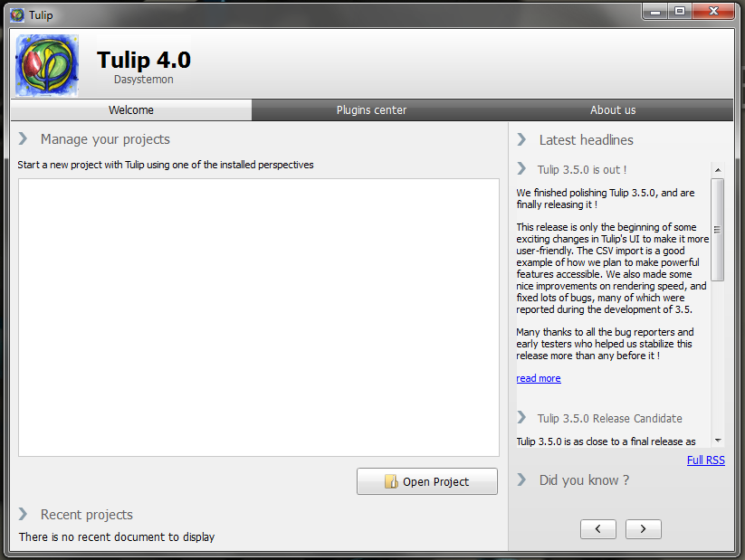
Task: Click the 'Latest headlines' heading text
Action: click(587, 140)
